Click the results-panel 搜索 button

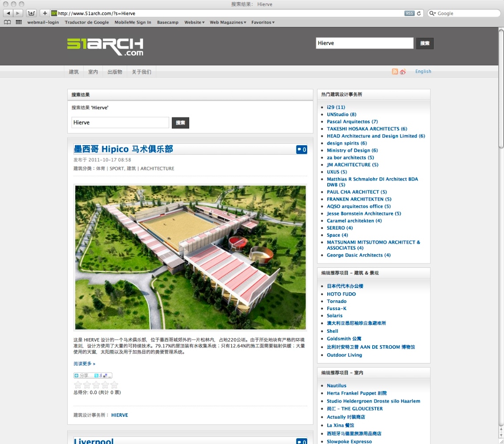(180, 123)
